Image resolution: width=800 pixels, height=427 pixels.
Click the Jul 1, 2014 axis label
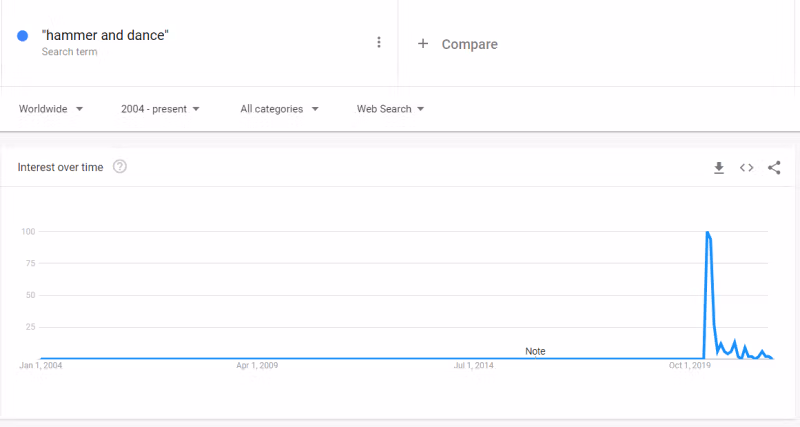[473, 366]
